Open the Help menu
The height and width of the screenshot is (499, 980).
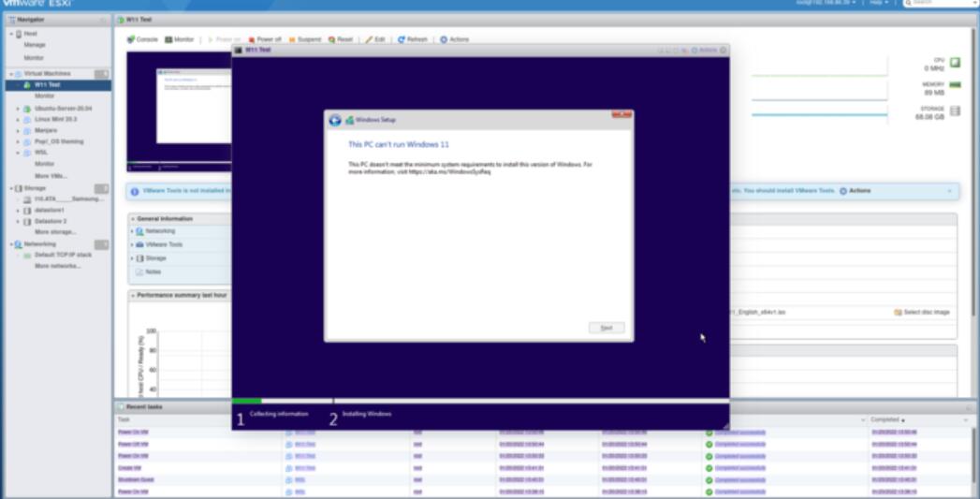coord(879,3)
